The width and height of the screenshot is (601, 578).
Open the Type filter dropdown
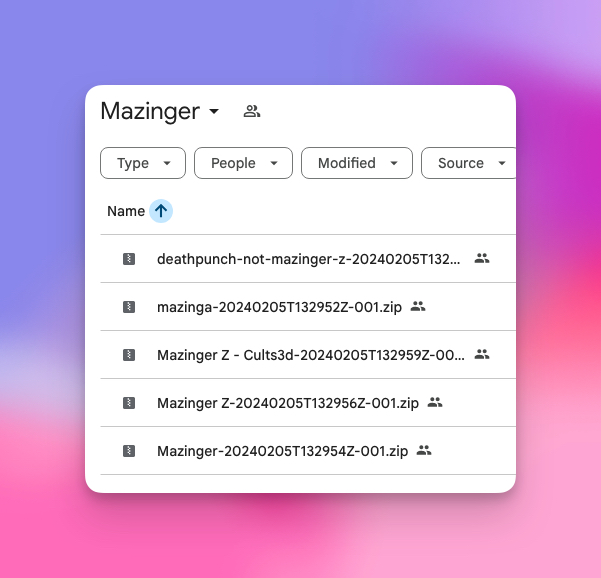click(x=143, y=163)
